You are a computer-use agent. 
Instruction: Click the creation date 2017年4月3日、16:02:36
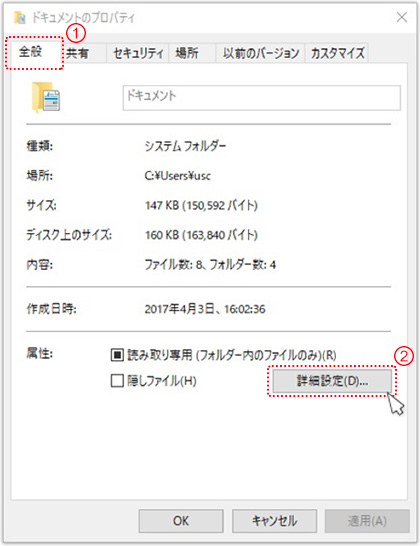click(205, 309)
